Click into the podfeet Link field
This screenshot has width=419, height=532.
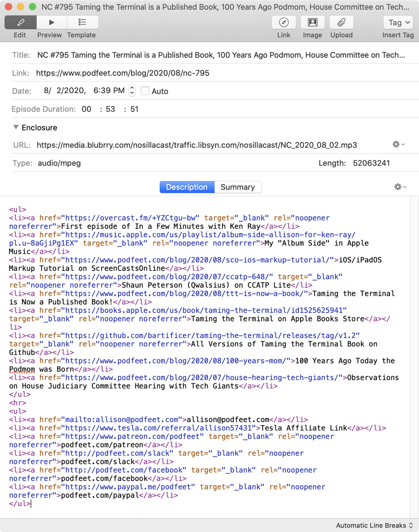point(222,73)
